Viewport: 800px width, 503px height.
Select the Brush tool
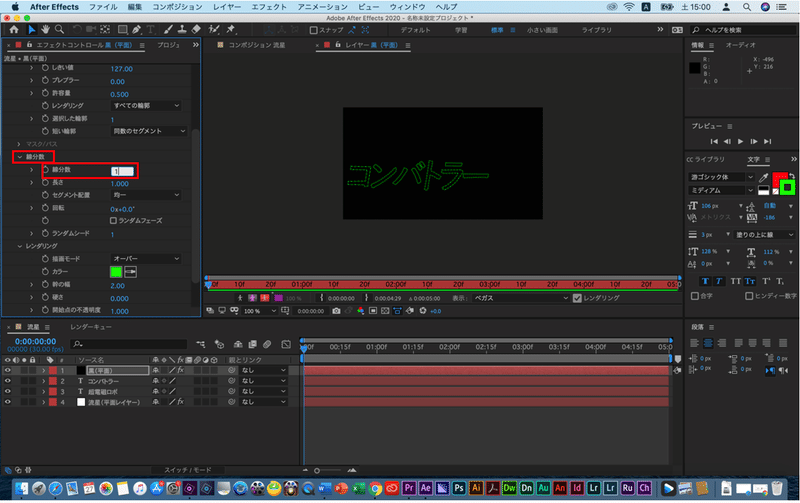(168, 30)
